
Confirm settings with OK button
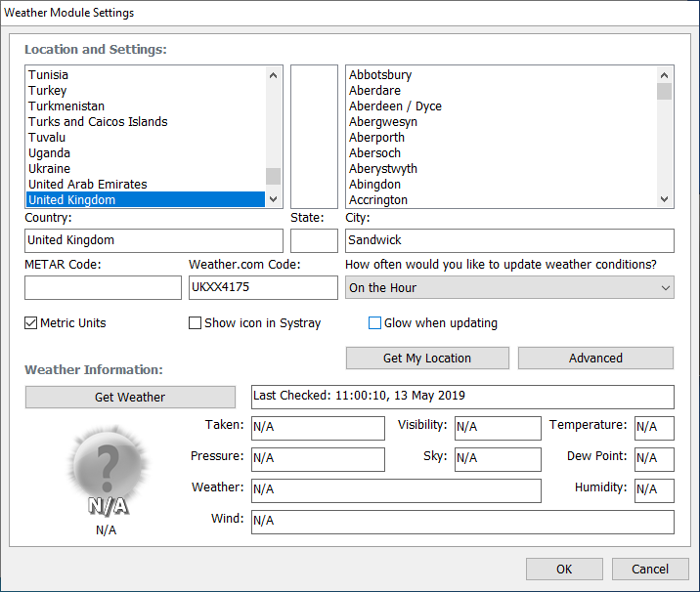point(564,570)
